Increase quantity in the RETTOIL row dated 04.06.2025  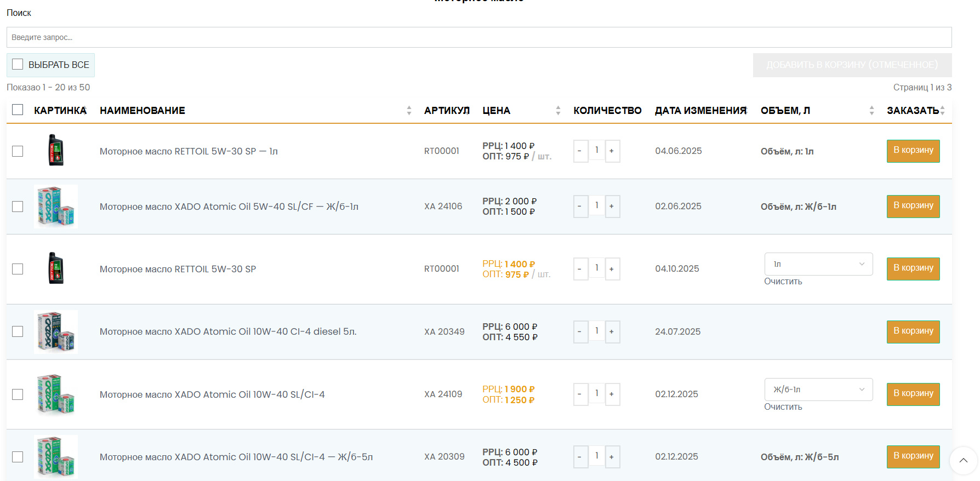pyautogui.click(x=612, y=151)
